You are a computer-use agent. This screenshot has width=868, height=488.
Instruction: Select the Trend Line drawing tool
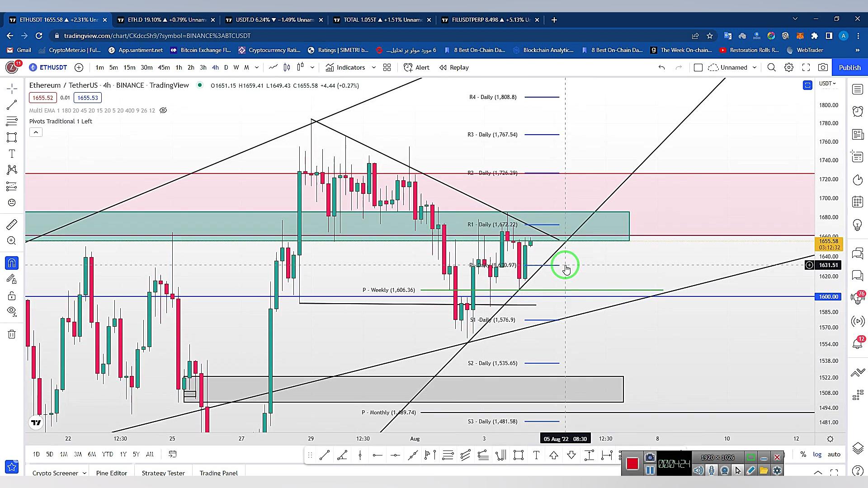coord(12,105)
